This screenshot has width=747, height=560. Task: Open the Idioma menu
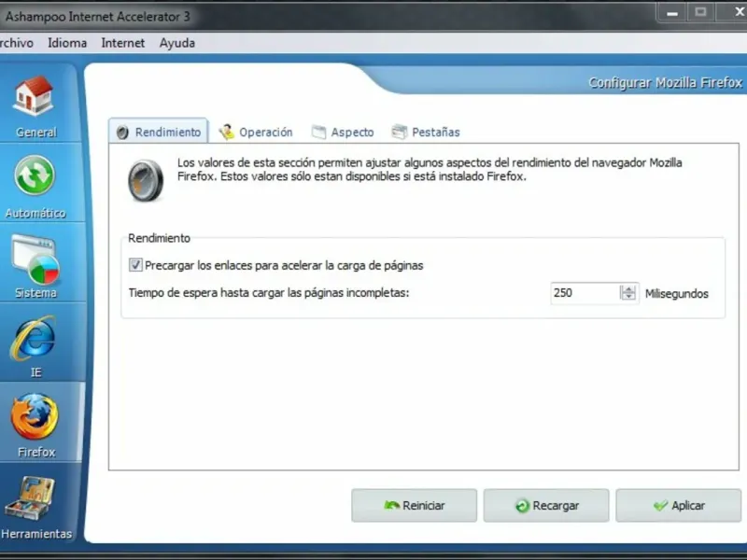point(67,43)
